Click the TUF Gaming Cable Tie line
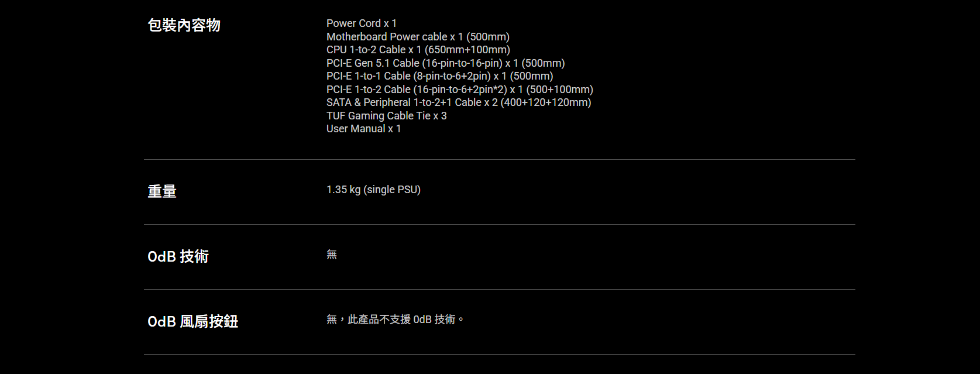The width and height of the screenshot is (980, 374). coord(386,116)
